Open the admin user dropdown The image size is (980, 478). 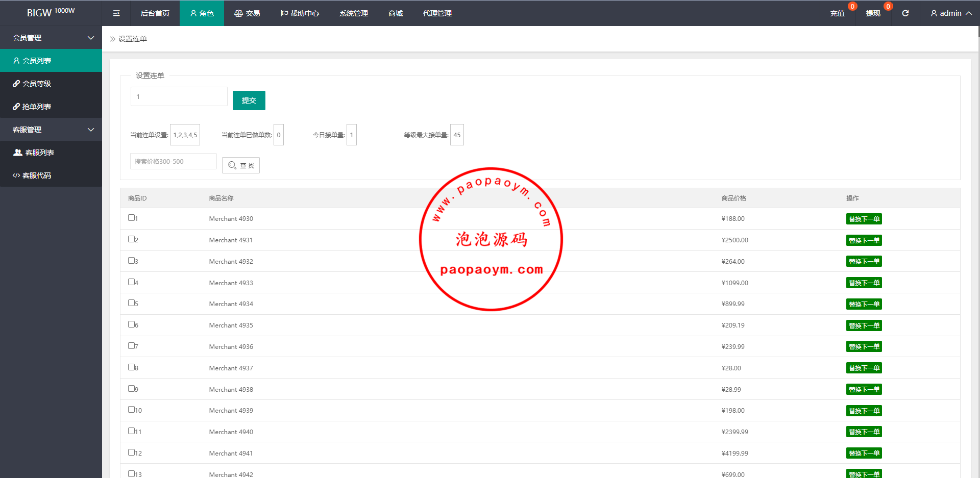tap(950, 13)
